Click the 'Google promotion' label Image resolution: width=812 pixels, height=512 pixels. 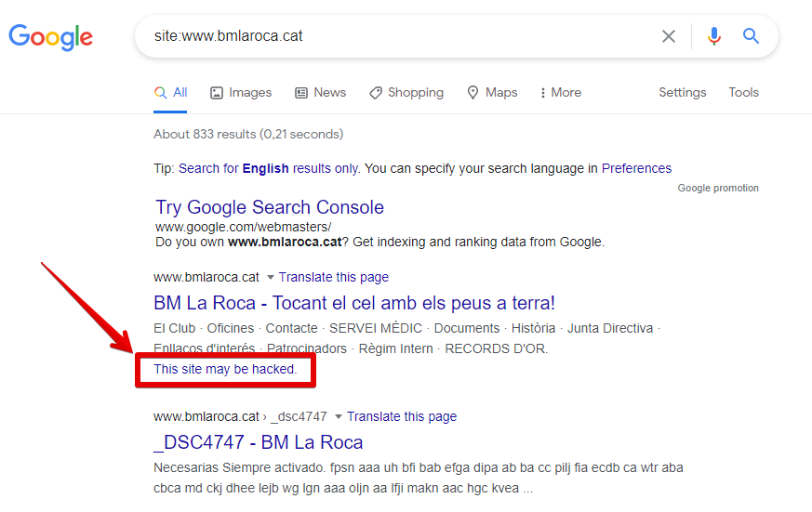[718, 189]
